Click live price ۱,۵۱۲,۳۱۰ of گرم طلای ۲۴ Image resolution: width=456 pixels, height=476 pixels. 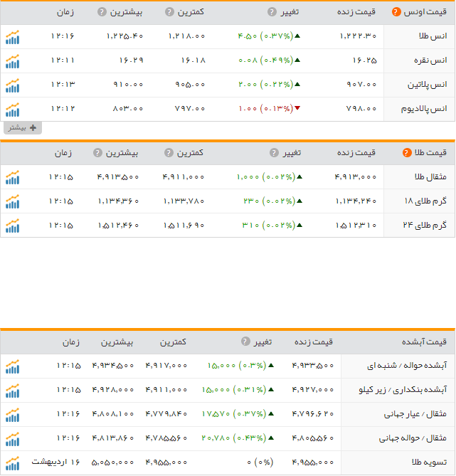pos(356,226)
